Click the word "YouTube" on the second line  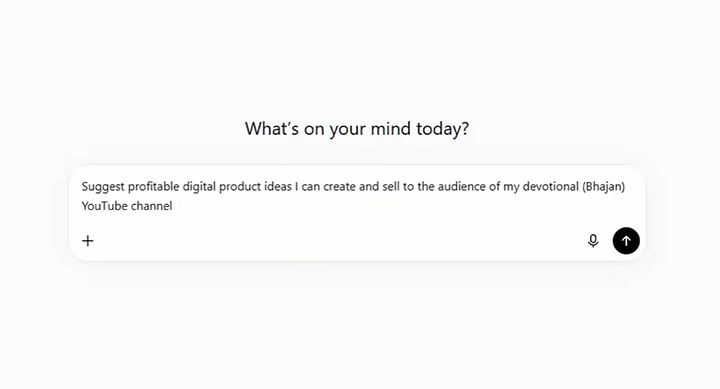(x=104, y=206)
